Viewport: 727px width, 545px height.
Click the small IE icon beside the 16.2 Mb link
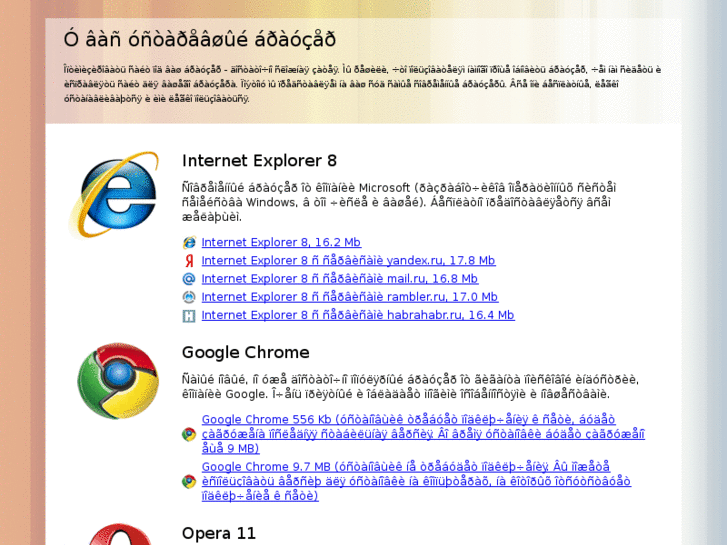tap(189, 243)
